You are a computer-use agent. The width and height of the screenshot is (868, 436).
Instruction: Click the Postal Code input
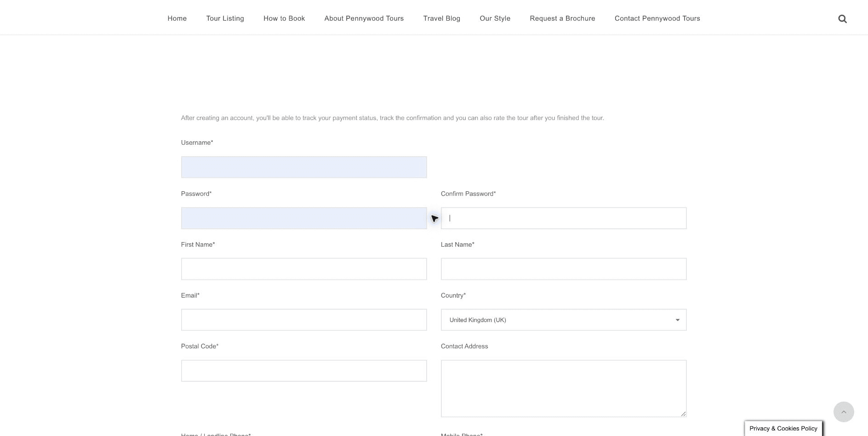click(x=304, y=371)
